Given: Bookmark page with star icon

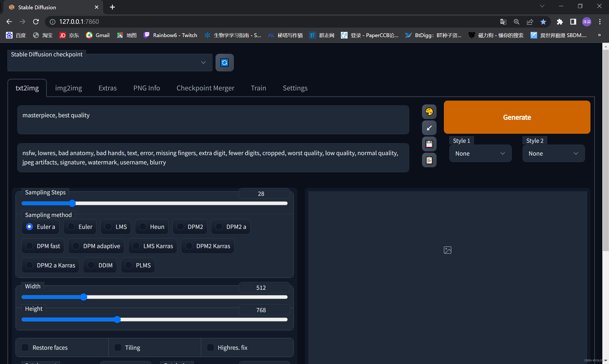Looking at the screenshot, I should (543, 22).
